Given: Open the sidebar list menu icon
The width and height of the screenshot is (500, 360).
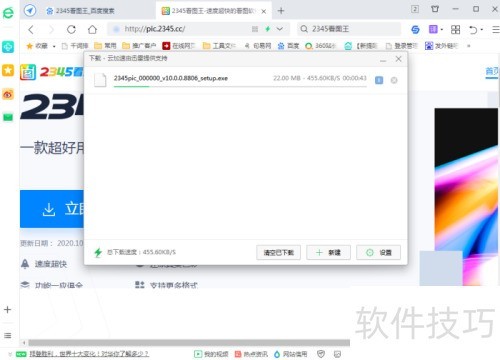Looking at the screenshot, I should tap(8, 335).
